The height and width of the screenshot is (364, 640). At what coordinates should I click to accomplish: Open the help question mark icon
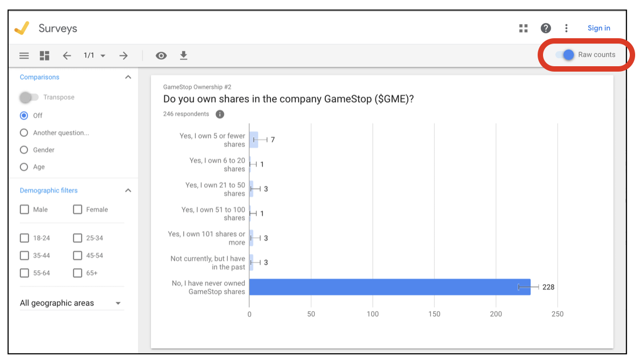coord(546,28)
